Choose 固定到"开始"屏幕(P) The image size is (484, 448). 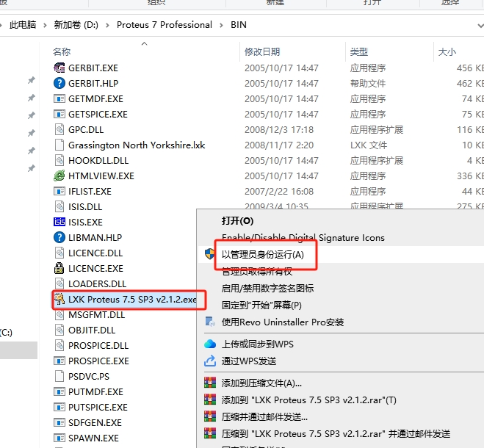pyautogui.click(x=261, y=305)
